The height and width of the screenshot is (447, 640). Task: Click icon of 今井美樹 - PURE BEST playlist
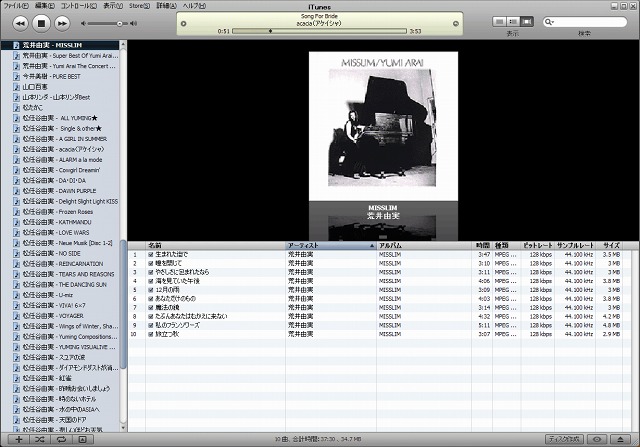pos(16,76)
